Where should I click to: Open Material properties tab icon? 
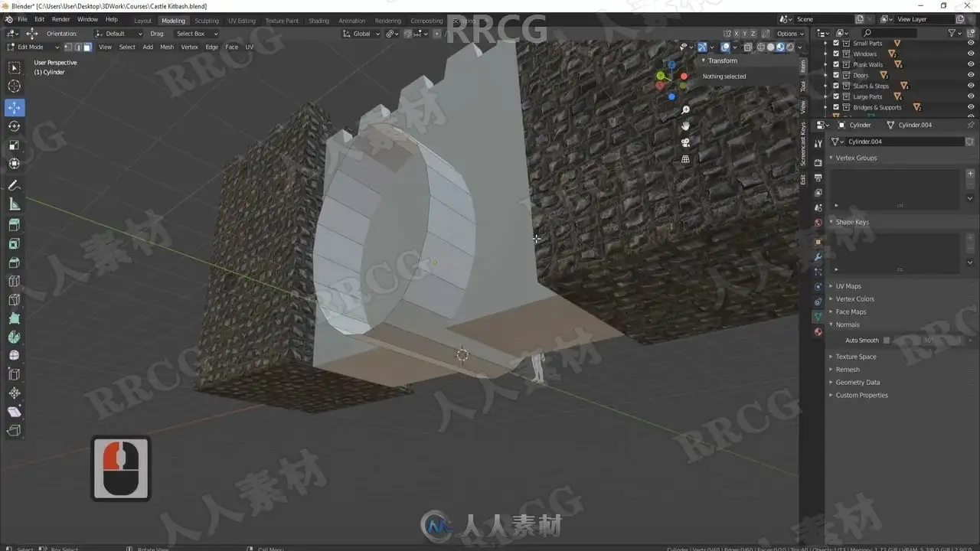tap(818, 332)
